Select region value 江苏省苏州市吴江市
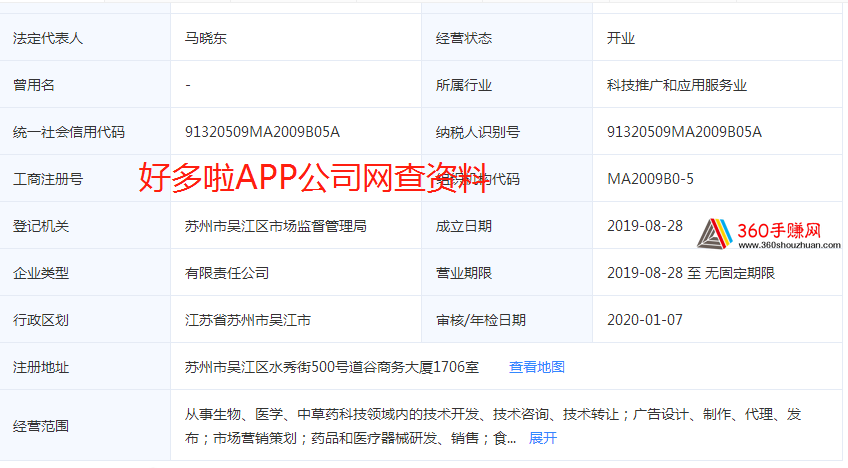 (248, 320)
